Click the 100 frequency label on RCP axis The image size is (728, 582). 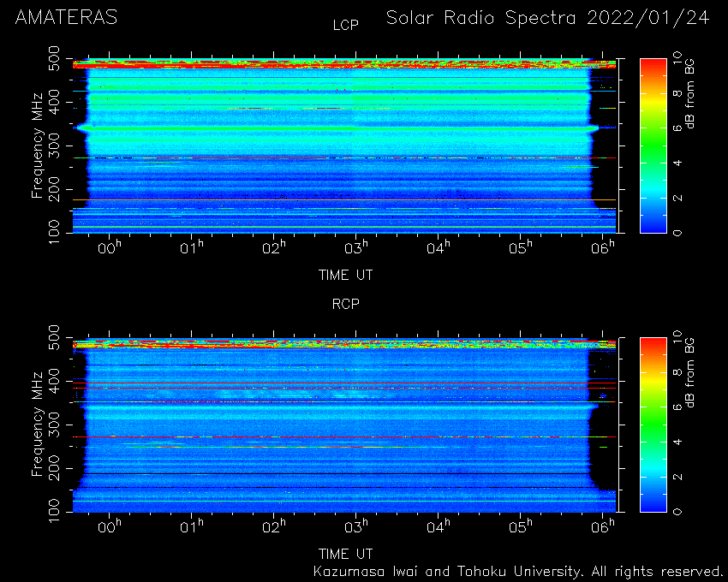click(x=53, y=510)
